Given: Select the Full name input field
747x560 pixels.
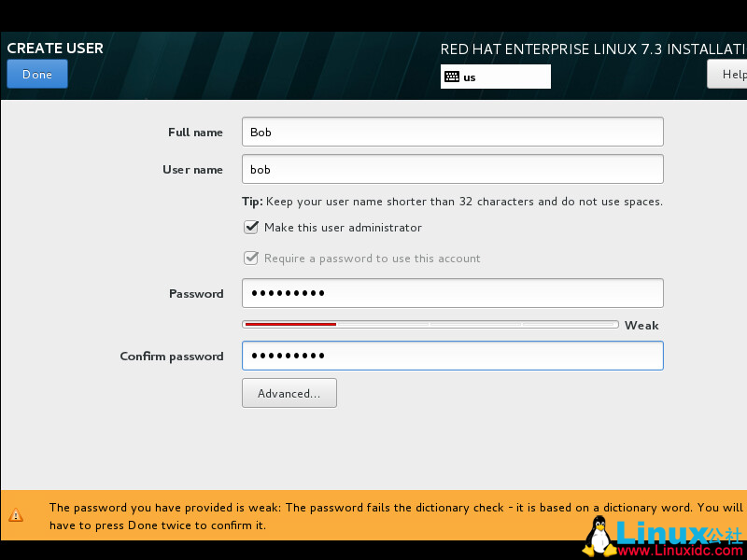Looking at the screenshot, I should pos(452,132).
